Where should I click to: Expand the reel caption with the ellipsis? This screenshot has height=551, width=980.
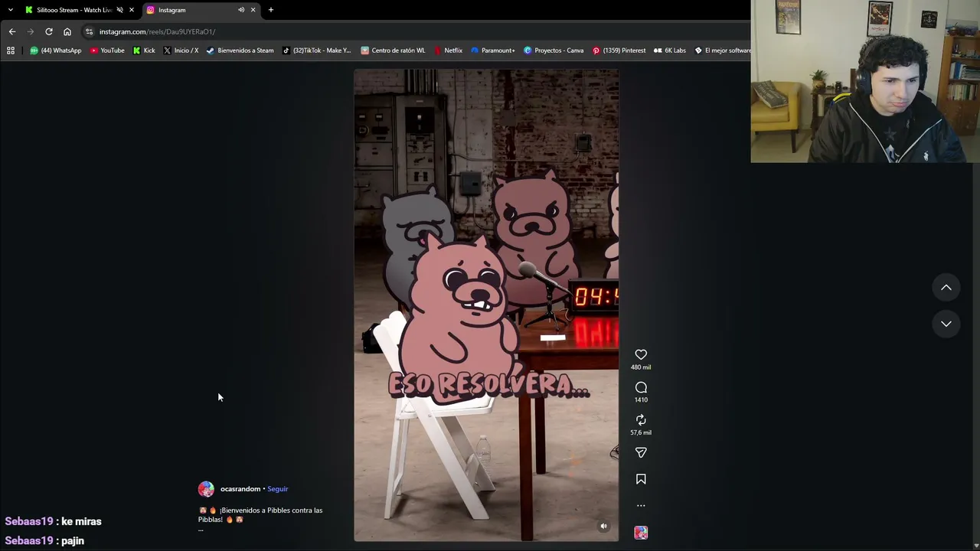[x=201, y=529]
